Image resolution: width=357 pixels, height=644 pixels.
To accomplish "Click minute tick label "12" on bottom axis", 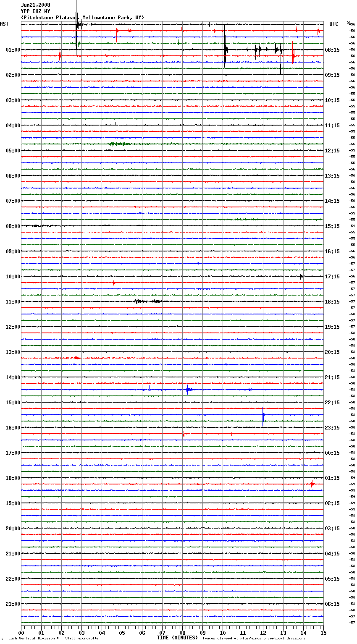I will click(x=263, y=633).
